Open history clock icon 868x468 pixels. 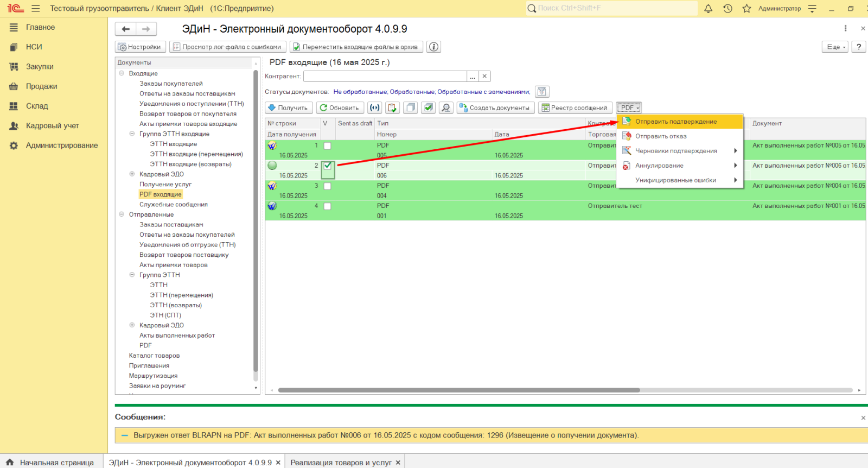pos(727,9)
